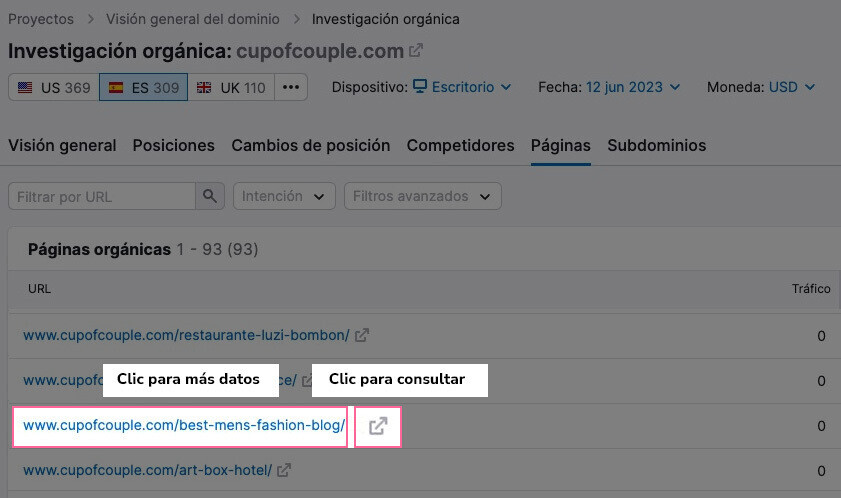841x498 pixels.
Task: Select the UK 110 database
Action: (x=231, y=87)
